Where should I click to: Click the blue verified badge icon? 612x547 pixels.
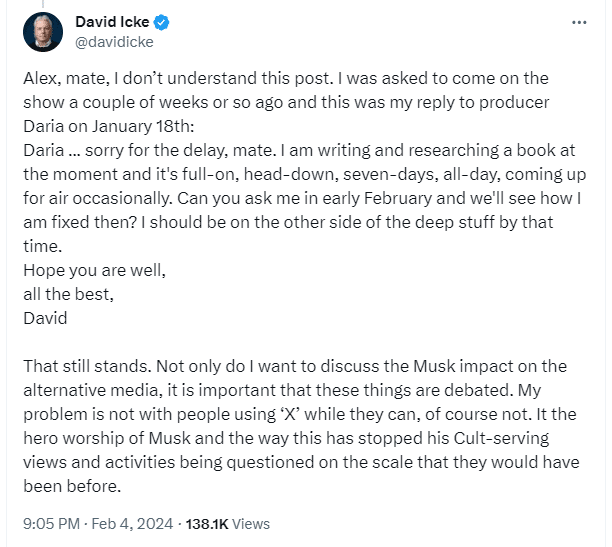point(161,22)
